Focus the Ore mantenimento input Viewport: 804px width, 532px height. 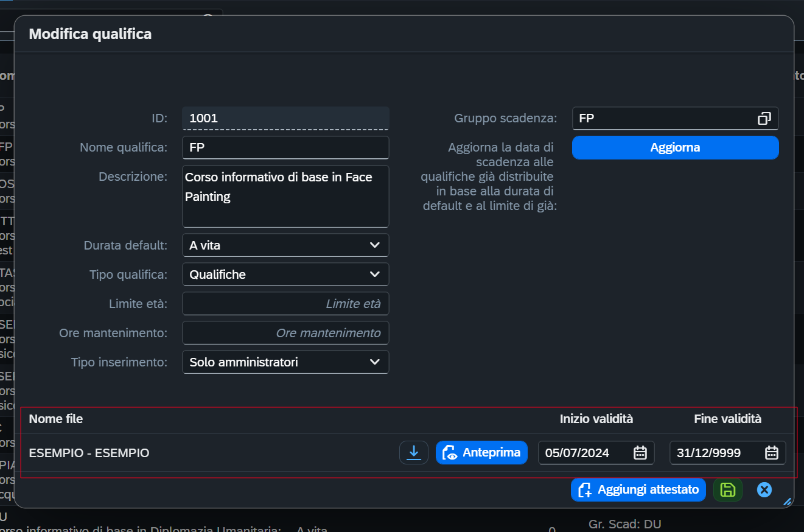click(x=285, y=333)
